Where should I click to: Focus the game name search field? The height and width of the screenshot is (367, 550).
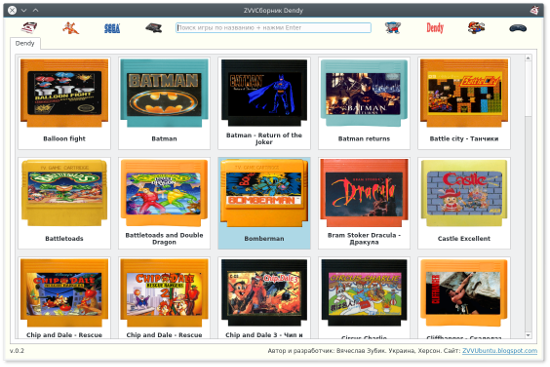click(x=273, y=28)
